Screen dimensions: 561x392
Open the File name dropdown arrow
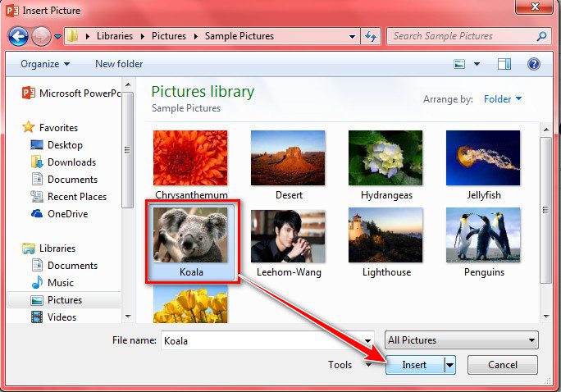click(x=367, y=341)
